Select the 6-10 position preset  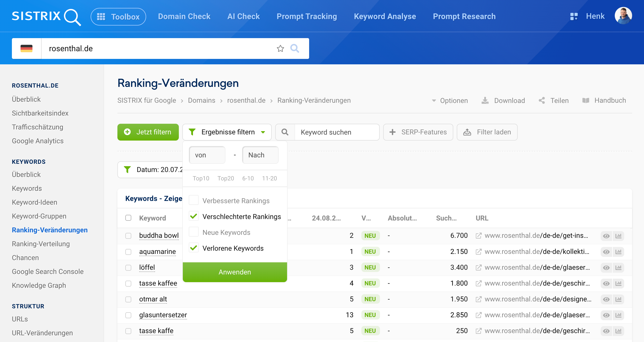[248, 178]
